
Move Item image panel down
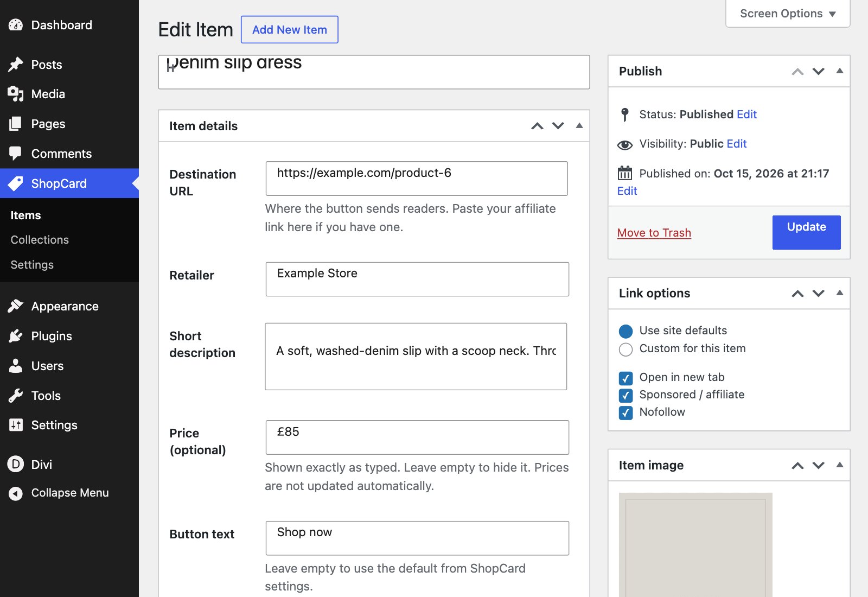[x=819, y=466]
